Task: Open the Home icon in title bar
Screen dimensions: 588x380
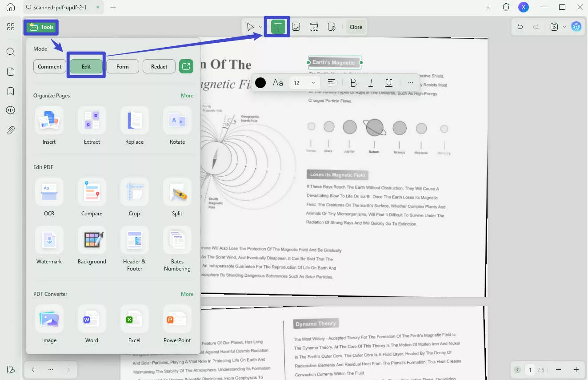Action: (11, 7)
